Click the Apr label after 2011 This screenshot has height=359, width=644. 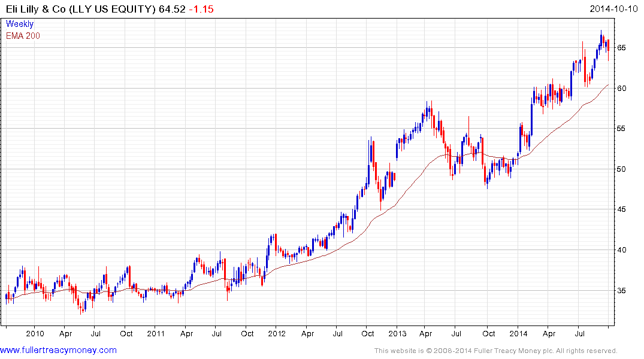pyautogui.click(x=186, y=333)
